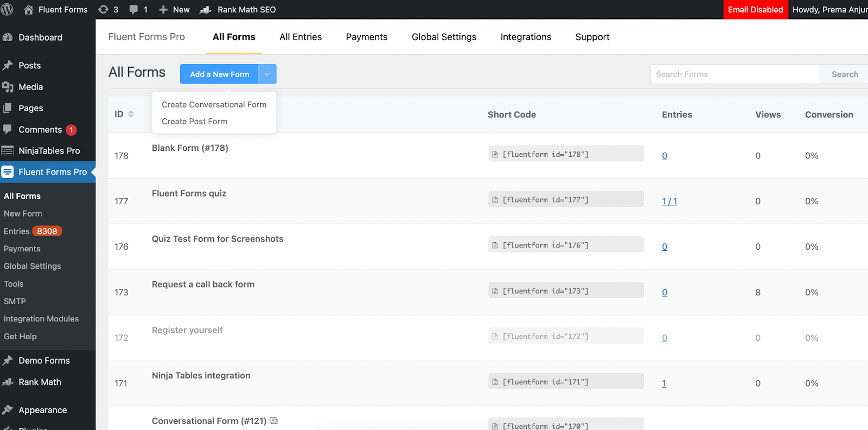Click the WordPress logo icon

pos(7,9)
